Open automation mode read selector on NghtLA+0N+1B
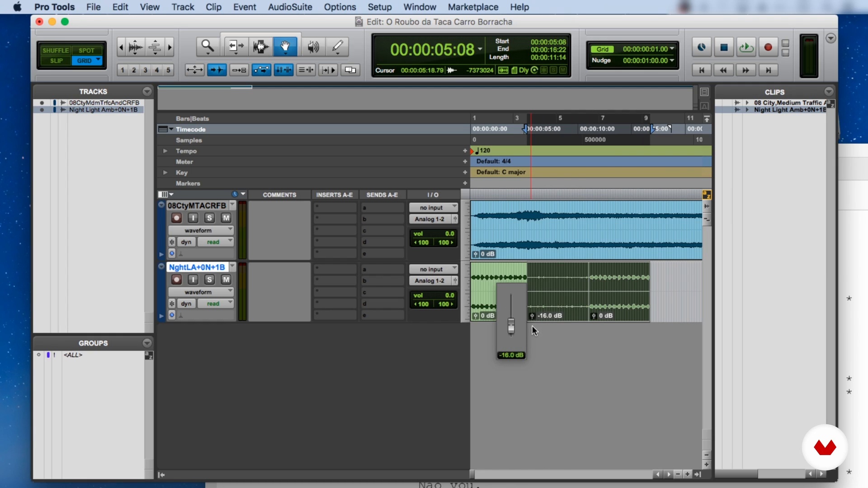This screenshot has width=868, height=488. coord(216,304)
